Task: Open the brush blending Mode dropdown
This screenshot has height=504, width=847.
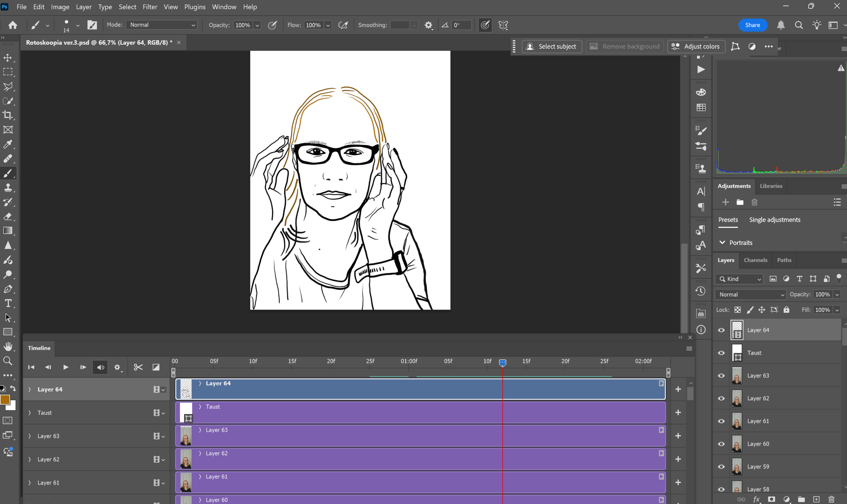Action: [162, 25]
